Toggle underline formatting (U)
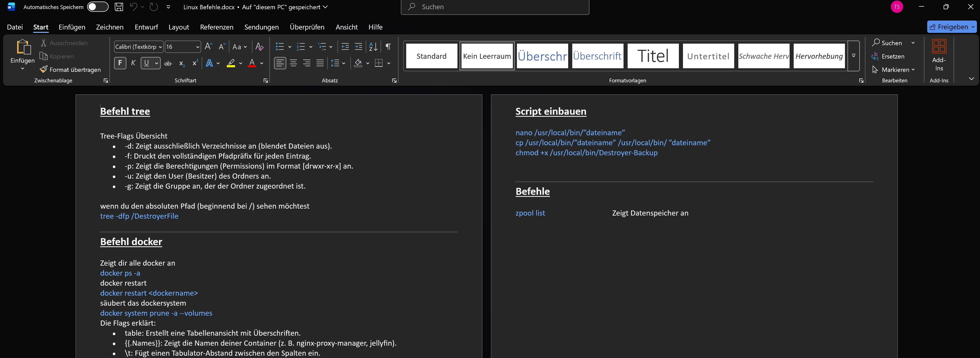The height and width of the screenshot is (358, 980). pyautogui.click(x=147, y=63)
